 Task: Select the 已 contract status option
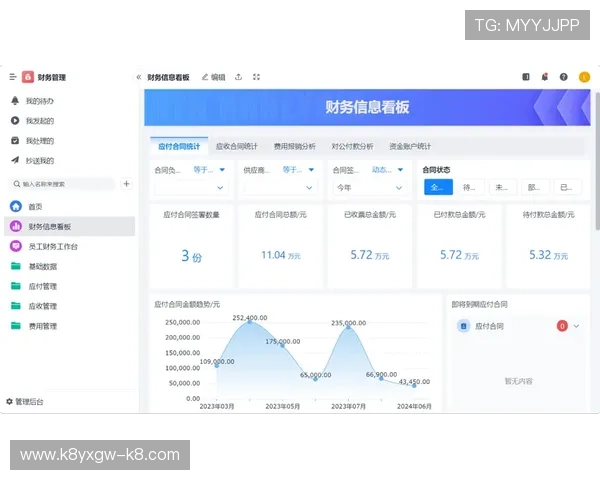pyautogui.click(x=567, y=187)
